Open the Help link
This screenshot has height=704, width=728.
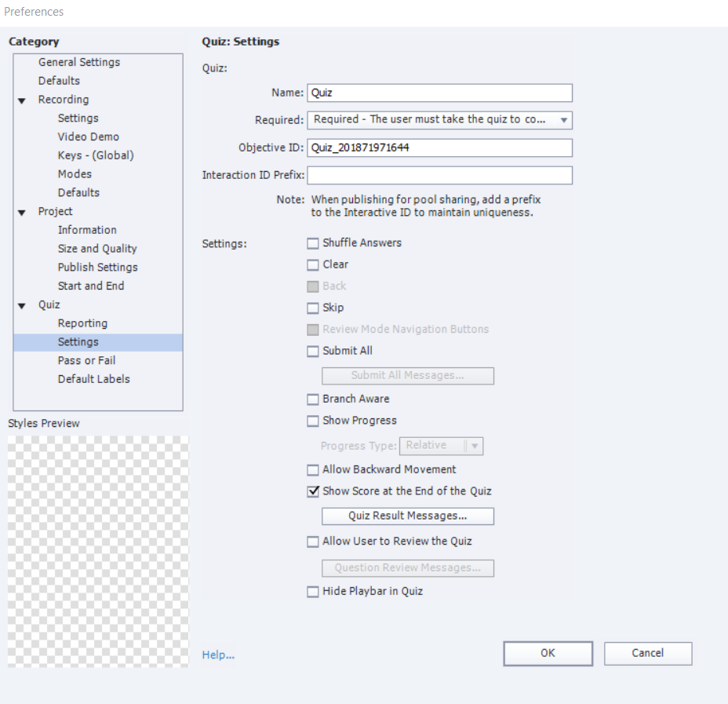point(218,655)
